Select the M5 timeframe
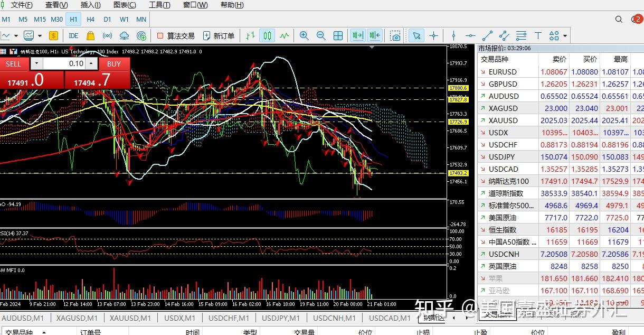 [23, 20]
